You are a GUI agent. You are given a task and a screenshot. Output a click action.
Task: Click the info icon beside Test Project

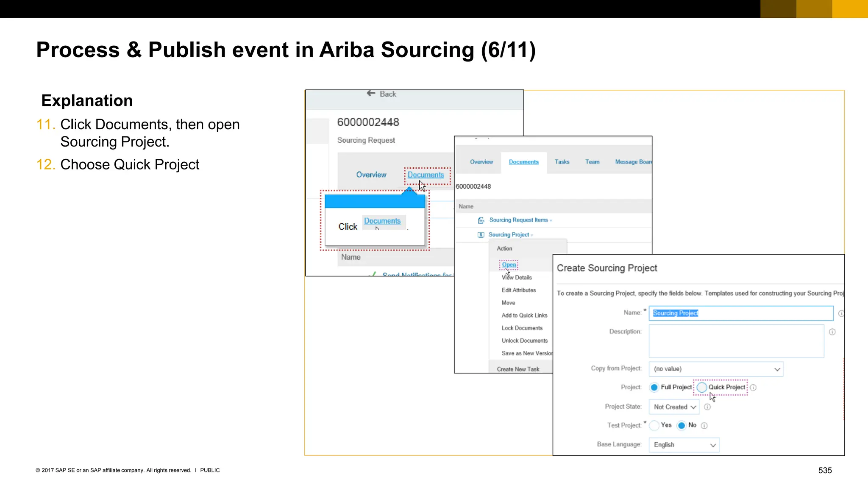tap(704, 425)
